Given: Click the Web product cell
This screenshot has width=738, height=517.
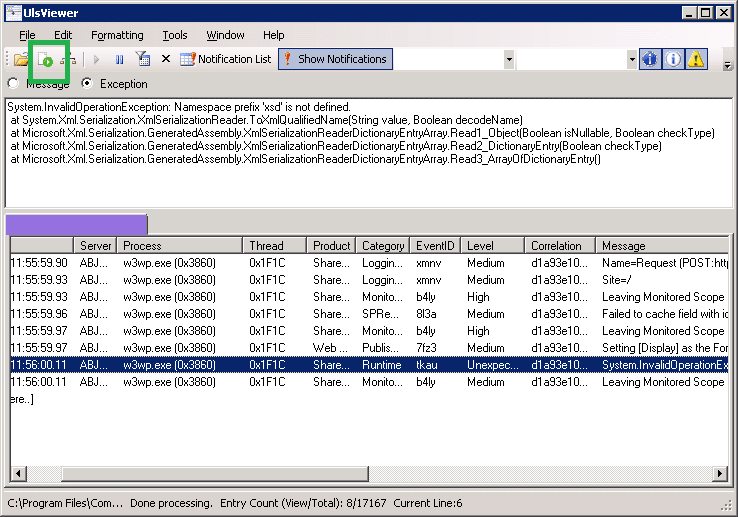Looking at the screenshot, I should [330, 348].
